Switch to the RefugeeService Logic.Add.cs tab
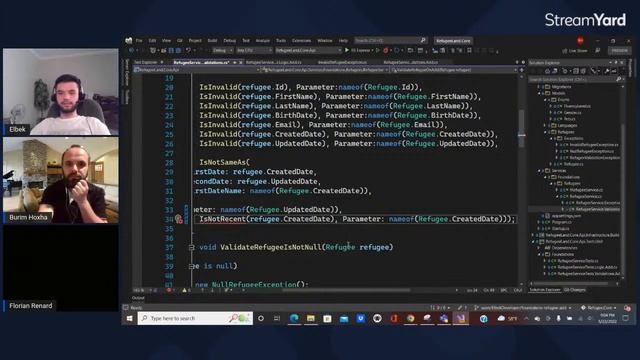 pos(273,62)
